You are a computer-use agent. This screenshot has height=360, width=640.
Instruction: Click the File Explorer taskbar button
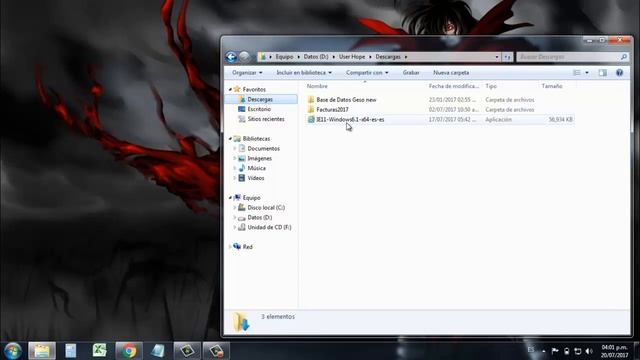click(x=42, y=351)
